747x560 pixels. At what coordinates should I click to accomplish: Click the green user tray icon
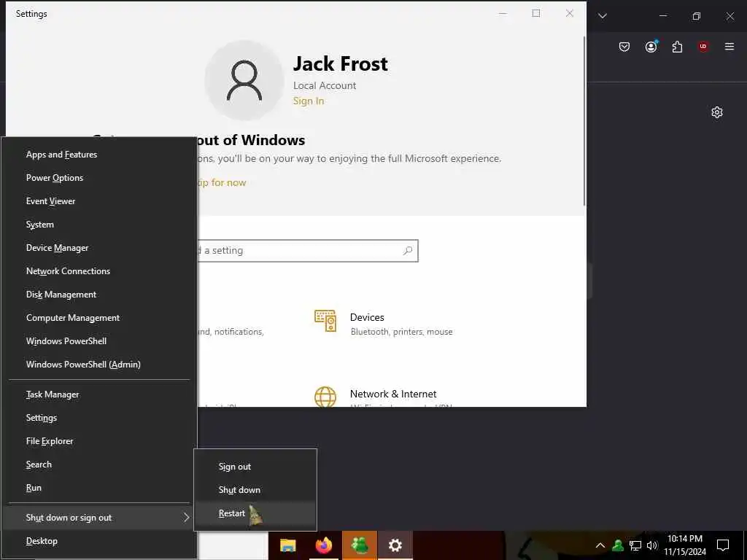(x=618, y=545)
